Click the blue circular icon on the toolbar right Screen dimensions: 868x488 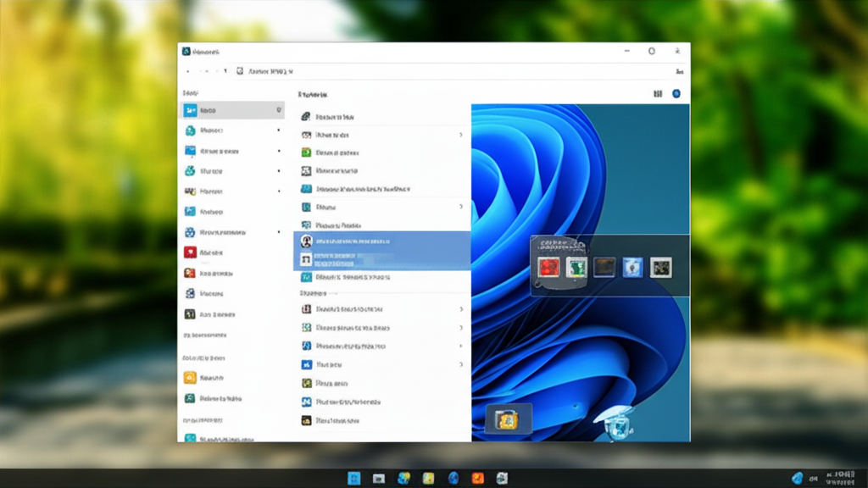676,94
